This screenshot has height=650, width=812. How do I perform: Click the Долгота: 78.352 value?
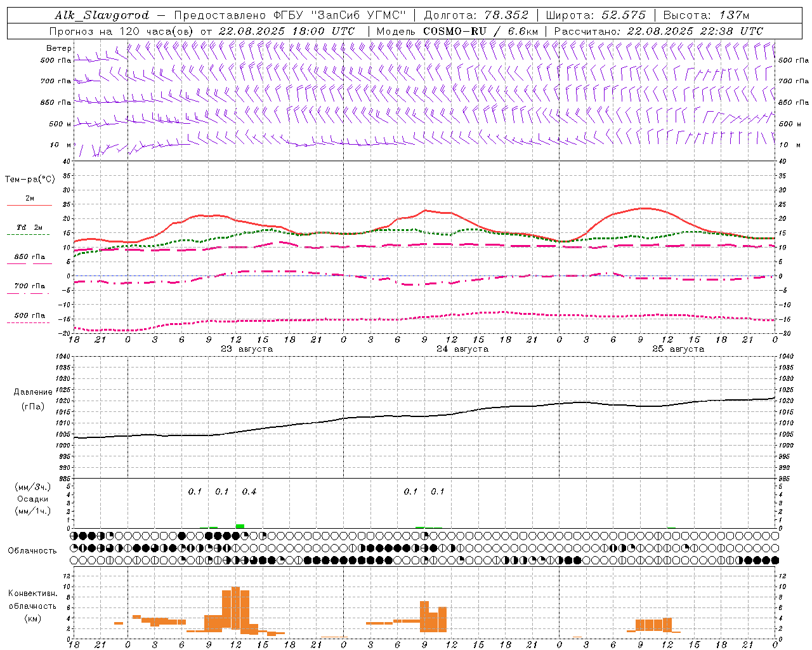coord(476,15)
